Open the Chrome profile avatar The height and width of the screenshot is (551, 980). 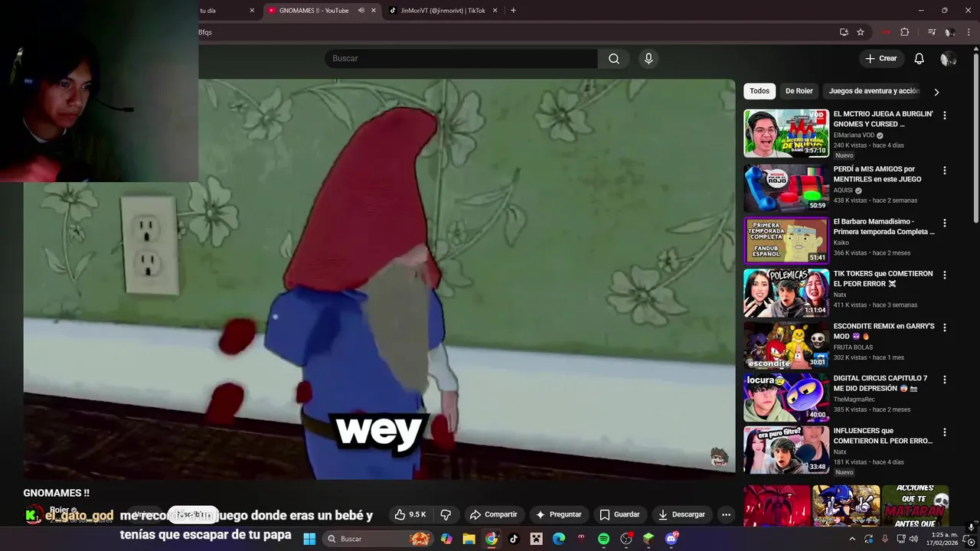coord(950,32)
